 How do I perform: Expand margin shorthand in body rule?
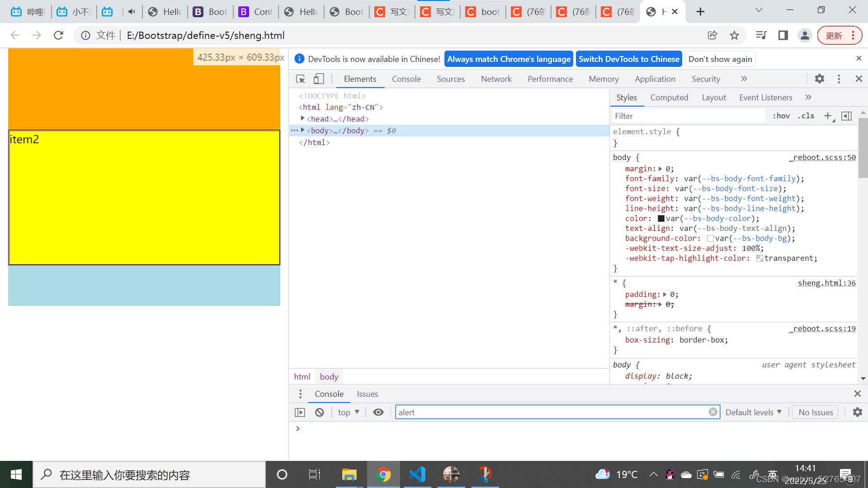click(x=660, y=169)
